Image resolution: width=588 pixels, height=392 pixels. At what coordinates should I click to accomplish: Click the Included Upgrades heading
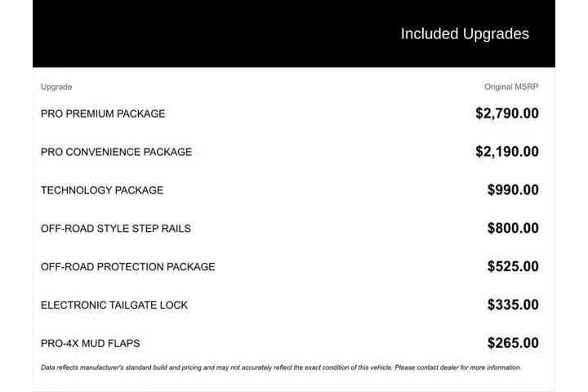[464, 33]
